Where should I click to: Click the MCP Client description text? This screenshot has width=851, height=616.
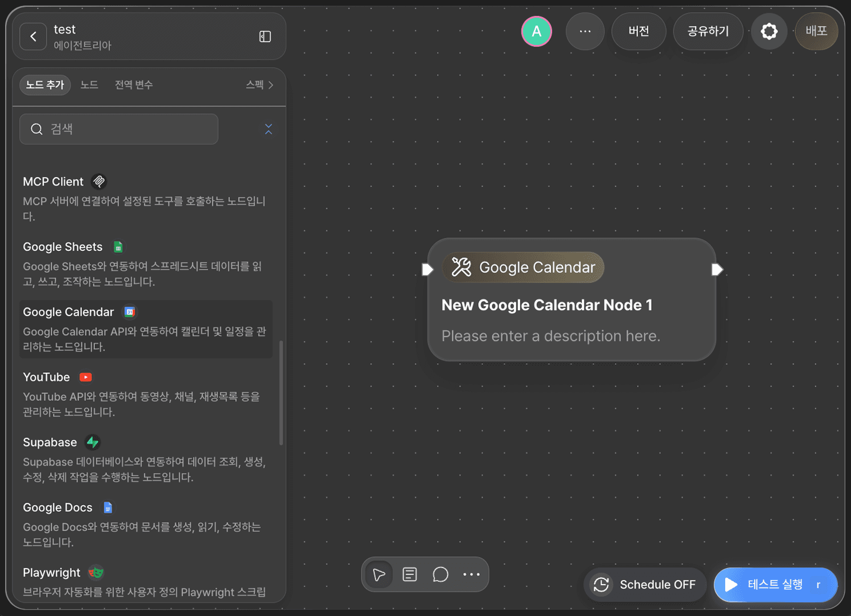144,209
